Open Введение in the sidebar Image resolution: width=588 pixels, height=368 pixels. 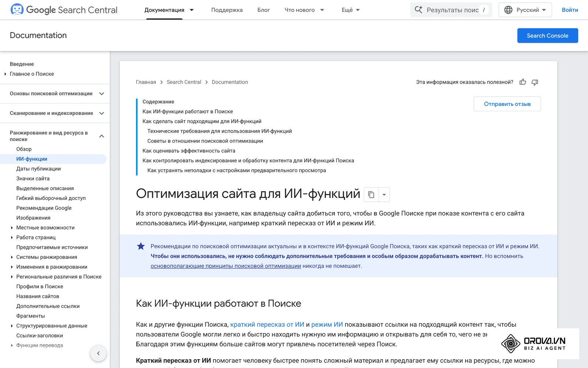(x=22, y=64)
